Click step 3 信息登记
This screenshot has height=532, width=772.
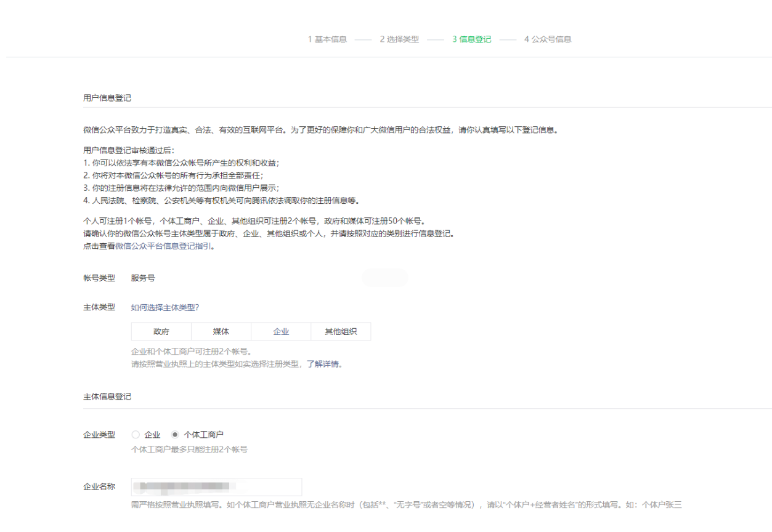point(472,39)
